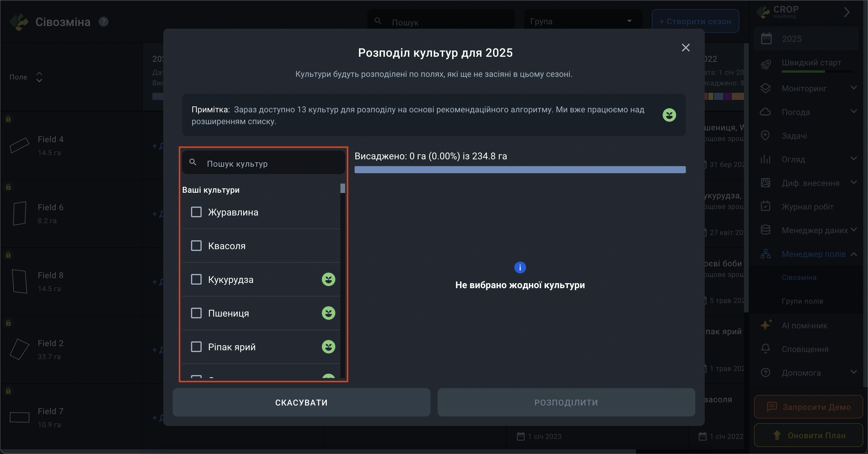This screenshot has width=868, height=454.
Task: Click the Задачі location pin icon
Action: pyautogui.click(x=766, y=136)
